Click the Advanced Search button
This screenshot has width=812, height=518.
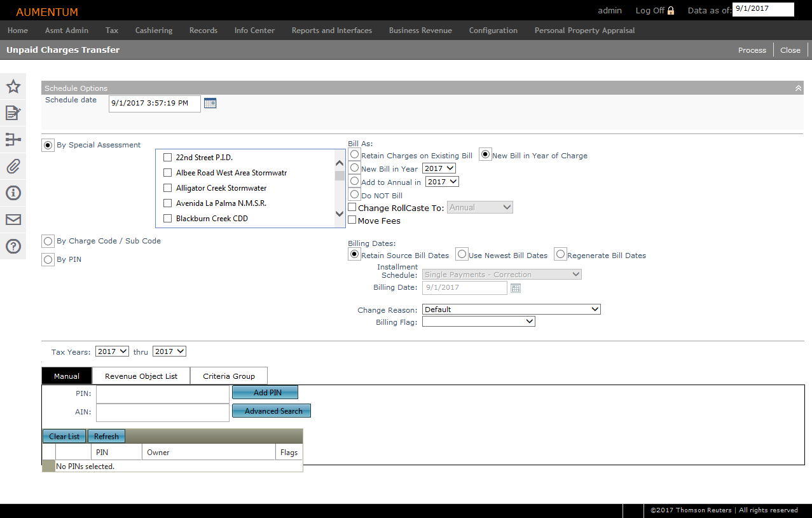(x=272, y=411)
